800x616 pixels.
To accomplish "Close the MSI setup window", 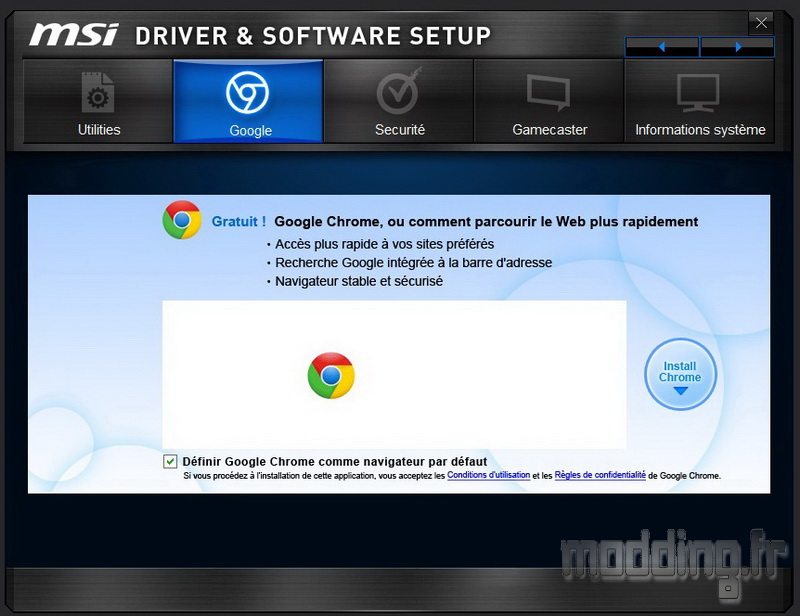I will coord(761,23).
